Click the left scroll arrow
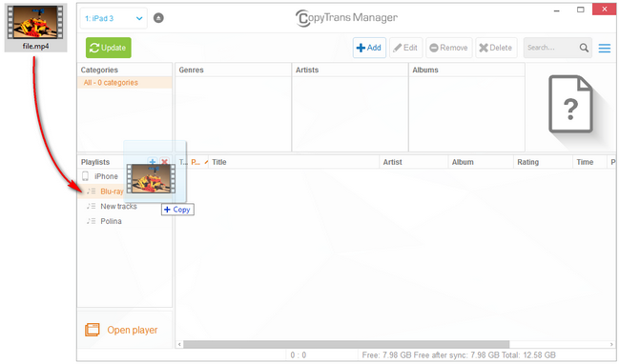Screen dimensions: 620x364 coord(179,345)
